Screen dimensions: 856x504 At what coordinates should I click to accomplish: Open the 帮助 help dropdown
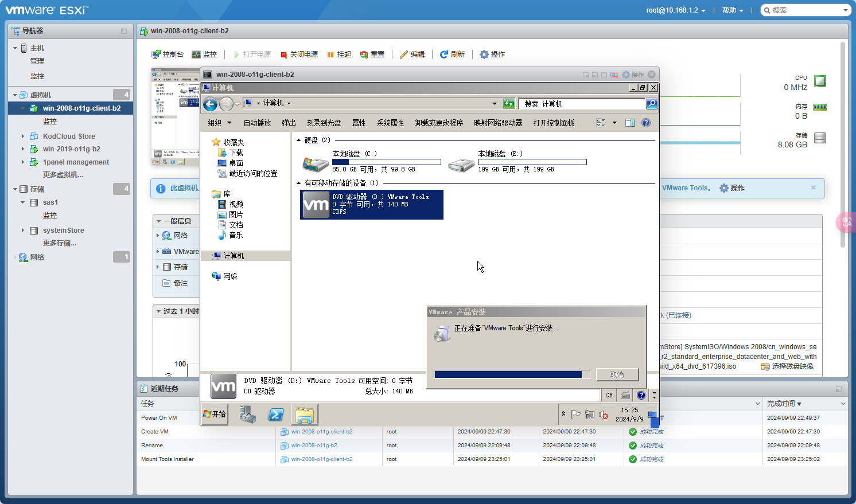733,10
